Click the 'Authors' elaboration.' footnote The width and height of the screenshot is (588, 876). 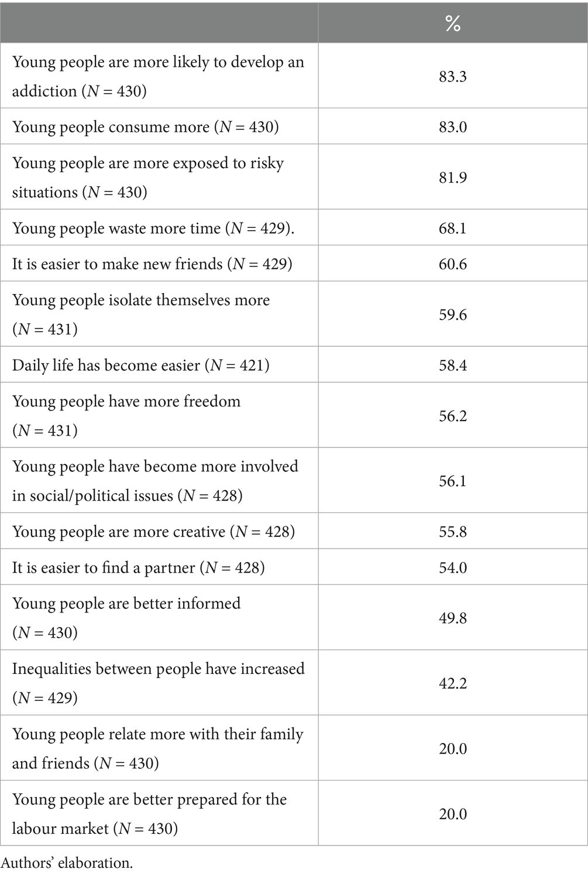tap(67, 863)
